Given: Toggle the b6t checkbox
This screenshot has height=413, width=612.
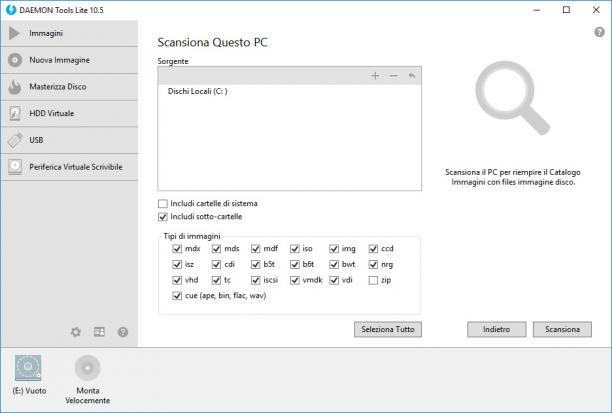Looking at the screenshot, I should (295, 265).
